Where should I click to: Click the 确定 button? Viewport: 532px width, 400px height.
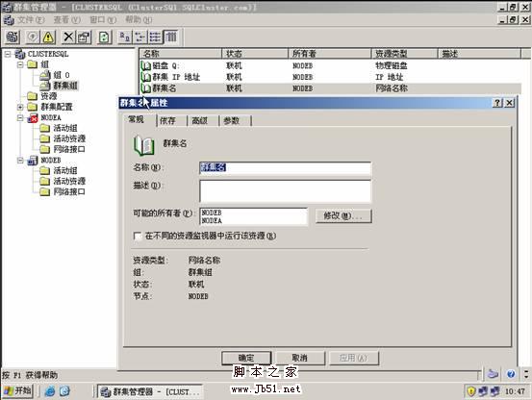pos(246,358)
